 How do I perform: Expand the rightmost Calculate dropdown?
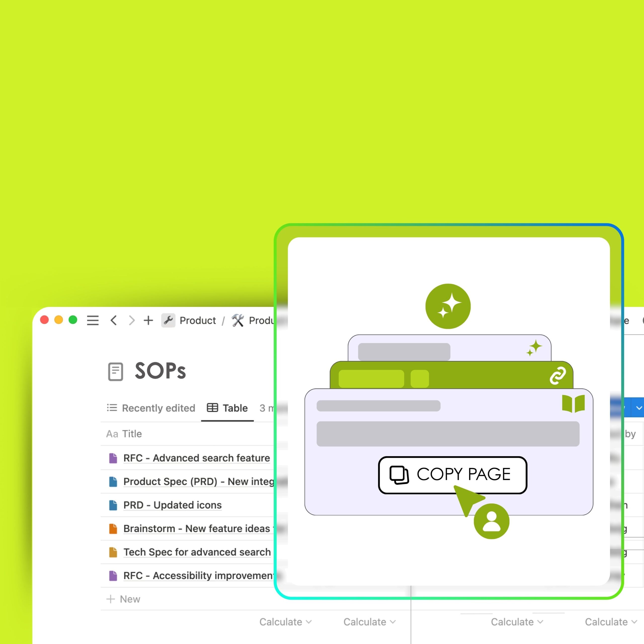(x=611, y=622)
